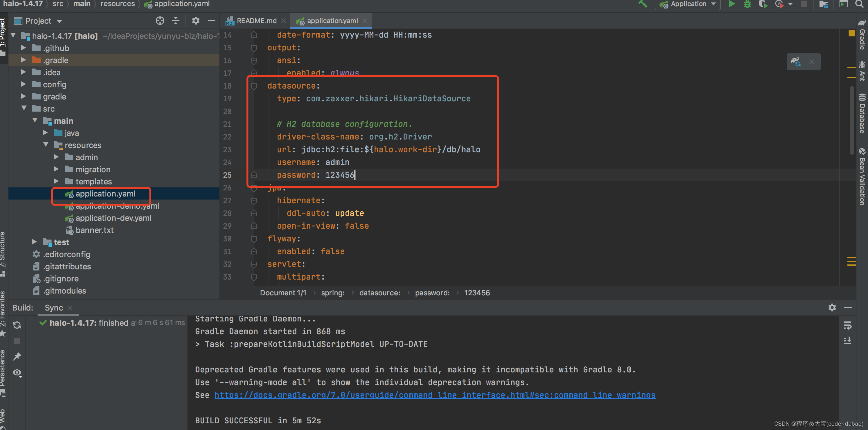Screen dimensions: 868x430
Task: Build project with the hammer icon
Action: pos(643,4)
